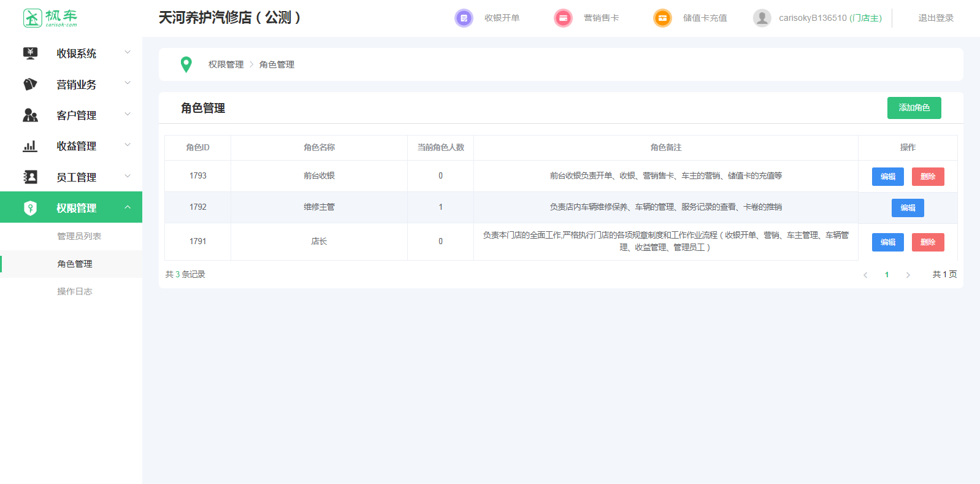Open the 操作日志 submenu item
980x484 pixels.
coord(75,291)
